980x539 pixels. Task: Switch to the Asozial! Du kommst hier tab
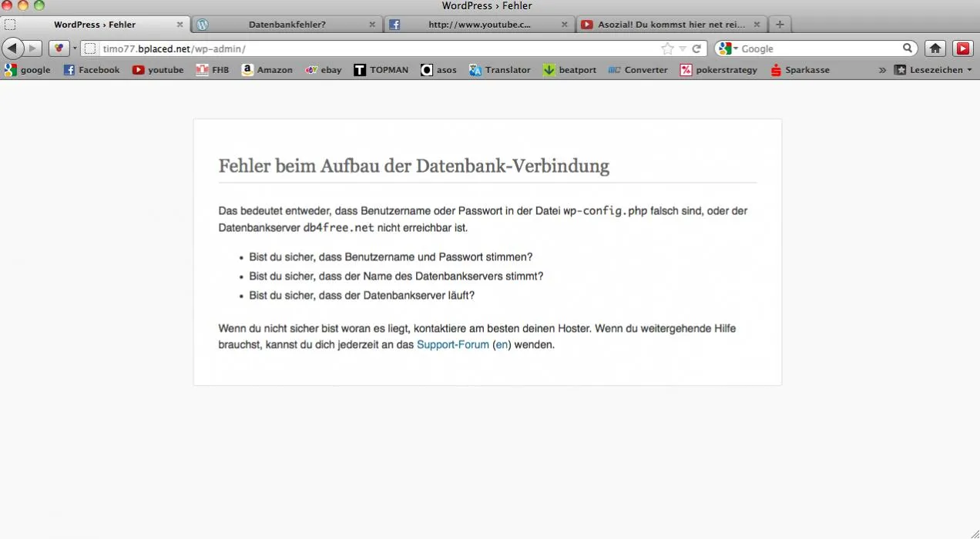(672, 25)
